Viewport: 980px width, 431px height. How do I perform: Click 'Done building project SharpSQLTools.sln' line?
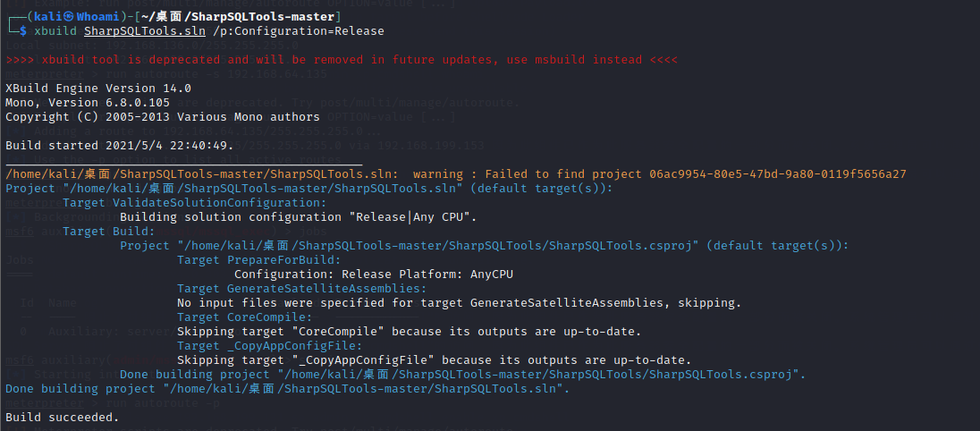click(288, 389)
